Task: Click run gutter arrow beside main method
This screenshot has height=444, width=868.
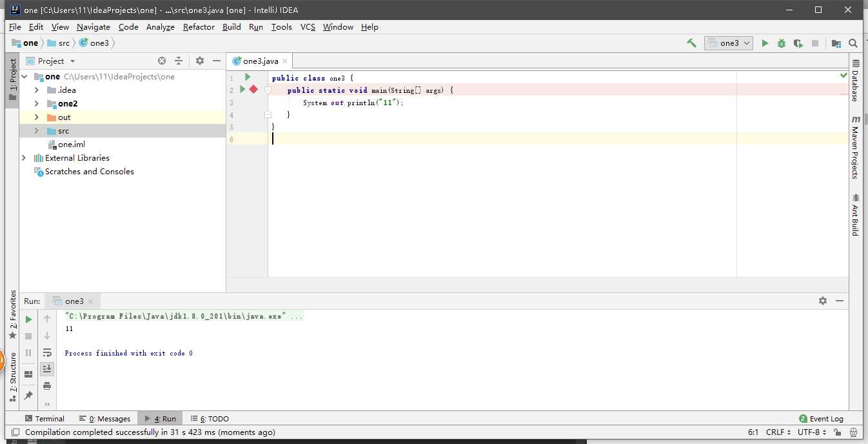Action: click(242, 90)
